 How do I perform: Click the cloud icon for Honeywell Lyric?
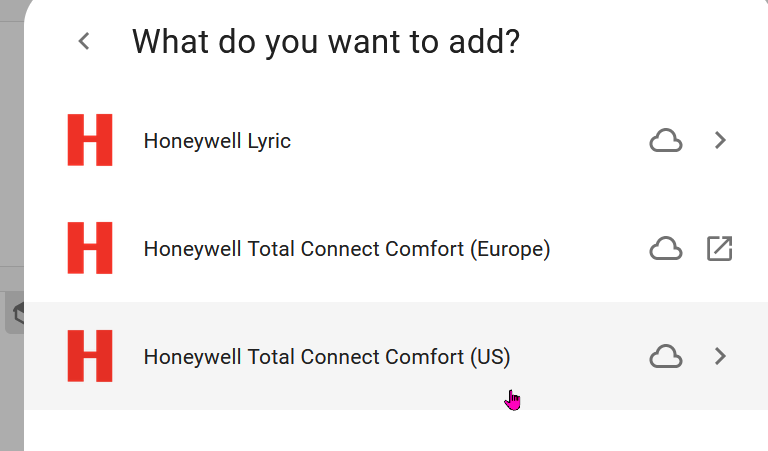click(x=666, y=141)
